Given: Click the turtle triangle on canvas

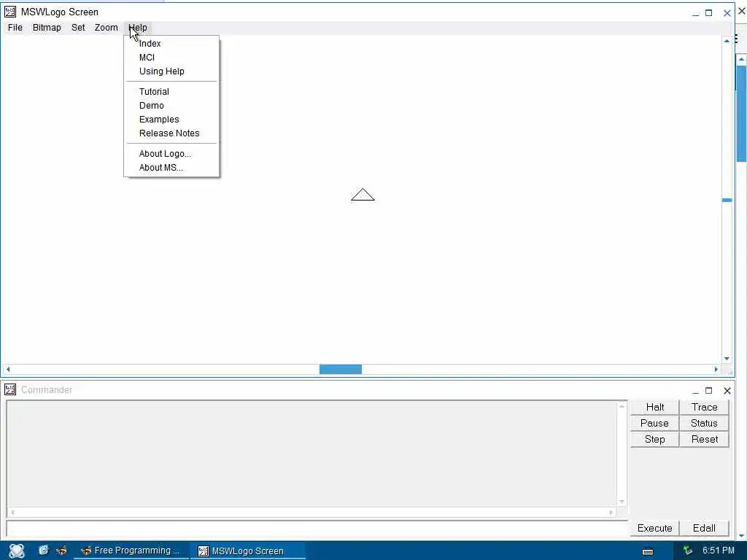Looking at the screenshot, I should 363,195.
